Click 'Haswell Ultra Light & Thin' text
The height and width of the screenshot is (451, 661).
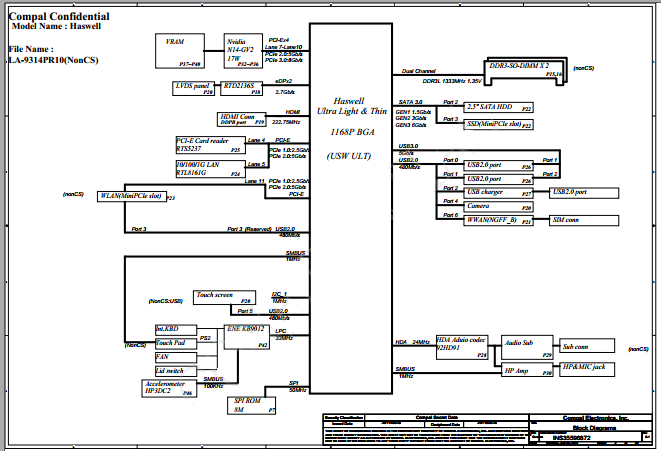[352, 106]
